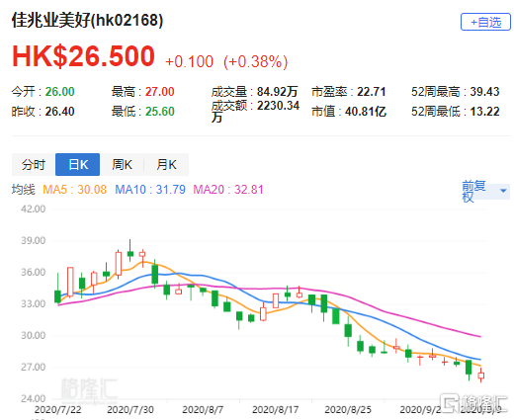Add stock to watchlist with +自选 button
514x420 pixels.
(x=485, y=22)
